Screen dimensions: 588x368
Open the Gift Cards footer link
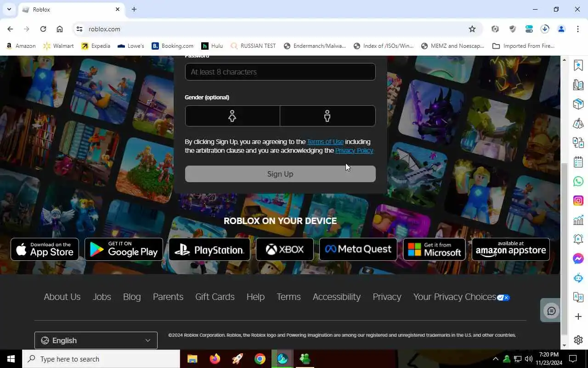(215, 297)
